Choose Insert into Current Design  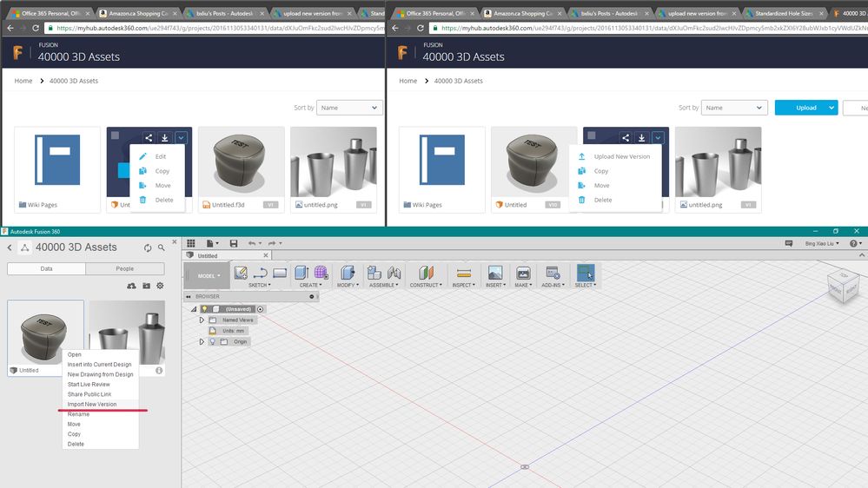click(100, 365)
